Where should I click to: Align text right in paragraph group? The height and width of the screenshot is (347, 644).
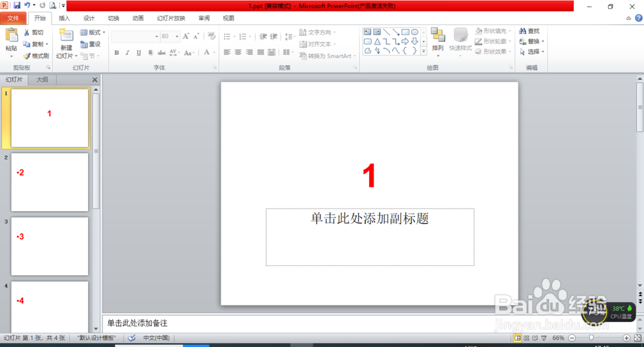[249, 53]
